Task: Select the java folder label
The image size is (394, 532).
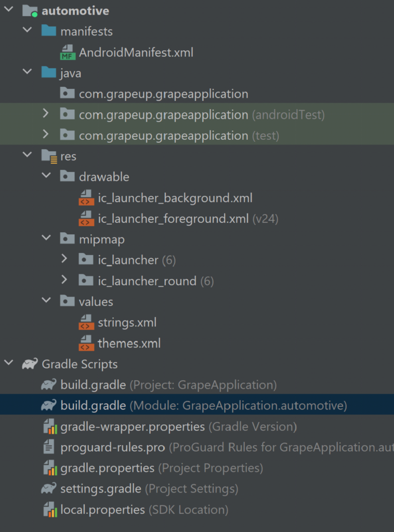Action: click(x=71, y=73)
